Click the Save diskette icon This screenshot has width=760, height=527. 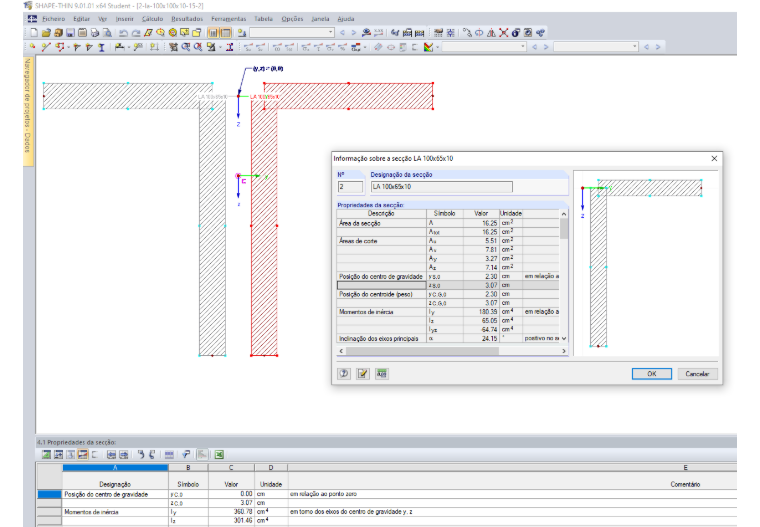point(70,33)
